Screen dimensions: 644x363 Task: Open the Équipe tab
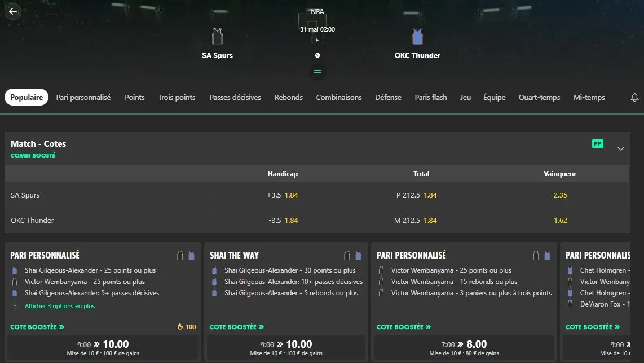(495, 98)
